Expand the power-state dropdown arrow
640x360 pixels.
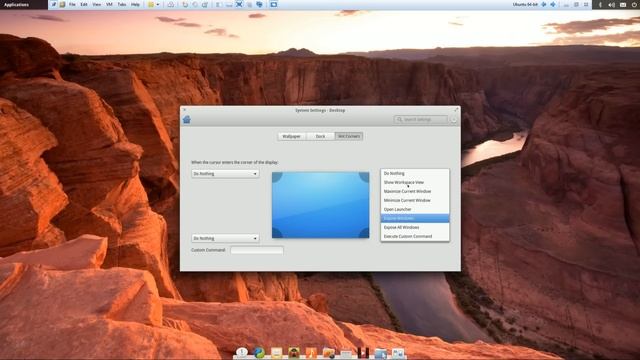click(158, 4)
